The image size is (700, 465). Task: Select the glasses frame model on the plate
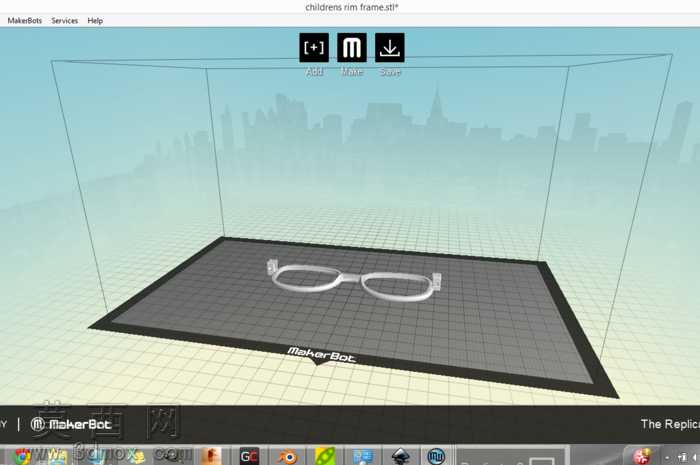pos(354,281)
